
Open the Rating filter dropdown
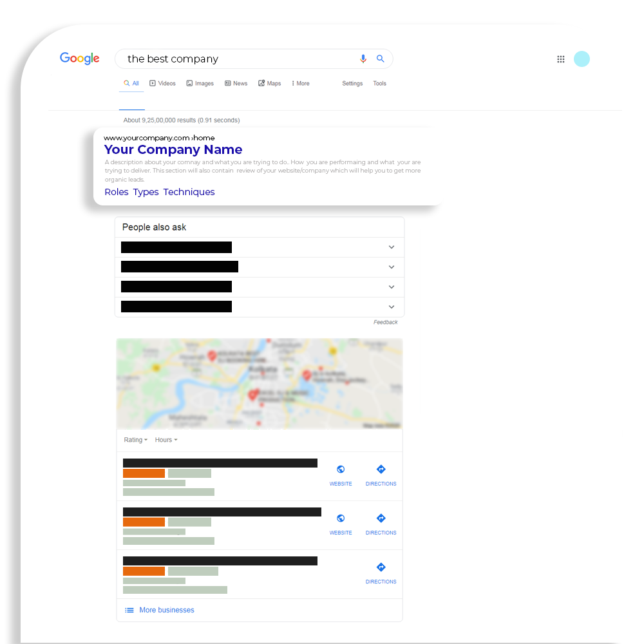[x=135, y=439]
